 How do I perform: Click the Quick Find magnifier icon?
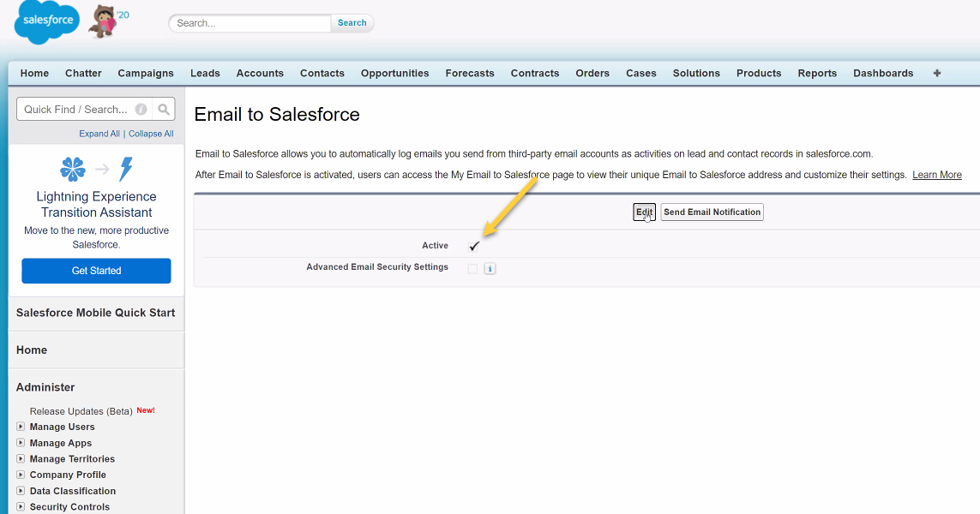[164, 110]
